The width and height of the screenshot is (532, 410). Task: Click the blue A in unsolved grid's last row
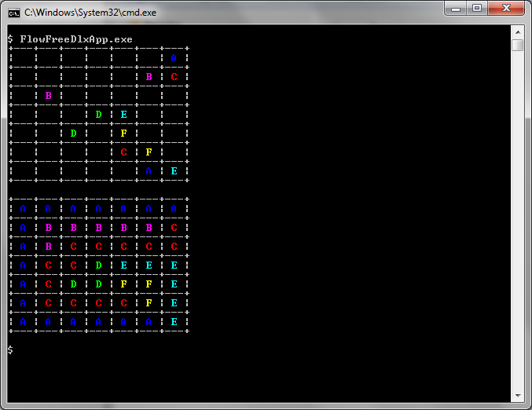pos(149,171)
